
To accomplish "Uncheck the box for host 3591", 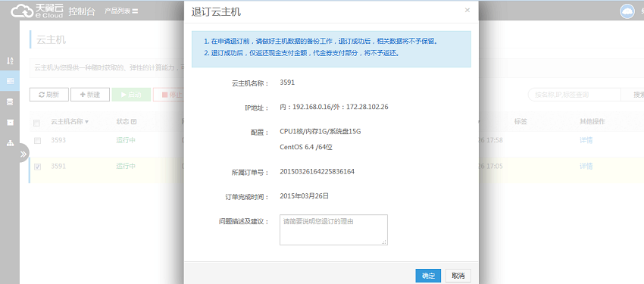I will click(37, 167).
